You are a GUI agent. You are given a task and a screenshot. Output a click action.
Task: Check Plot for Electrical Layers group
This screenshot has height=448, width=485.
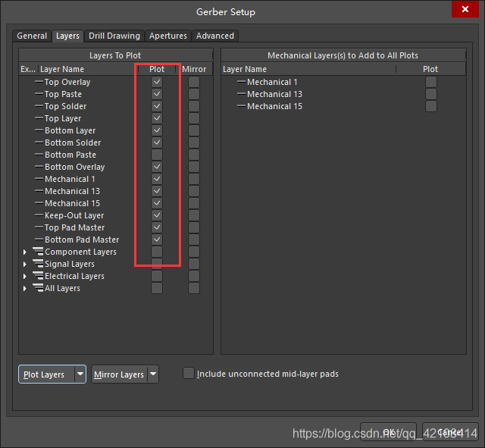click(157, 276)
